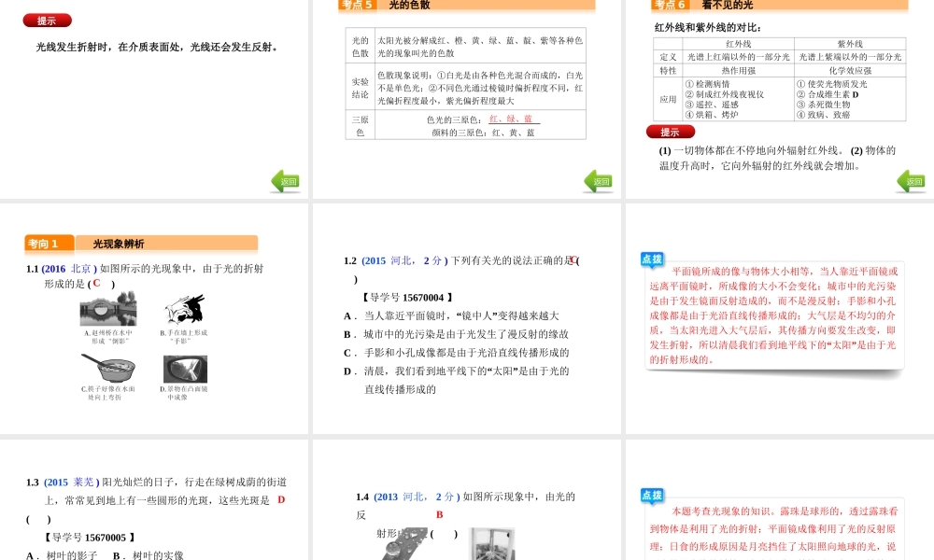Click the heading 红外线和紫外线的对比
The width and height of the screenshot is (934, 560).
(708, 27)
